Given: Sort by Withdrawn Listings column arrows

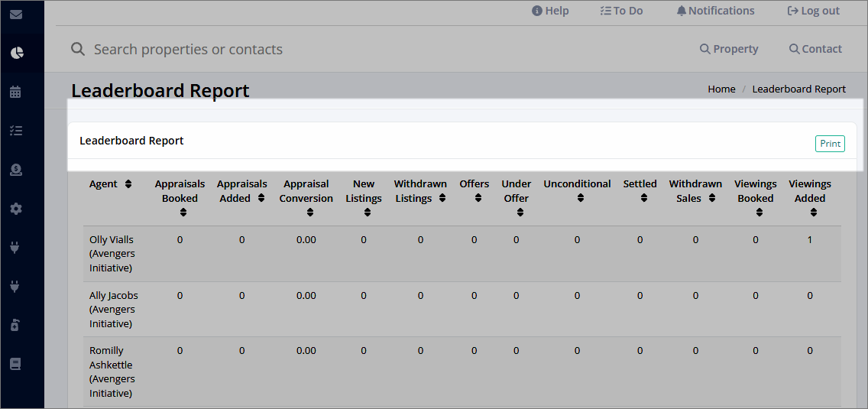Looking at the screenshot, I should (x=442, y=199).
